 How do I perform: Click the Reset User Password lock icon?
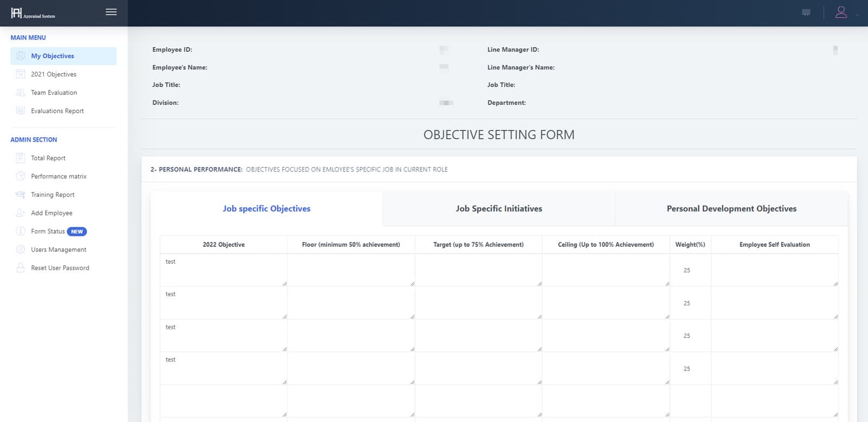(21, 268)
